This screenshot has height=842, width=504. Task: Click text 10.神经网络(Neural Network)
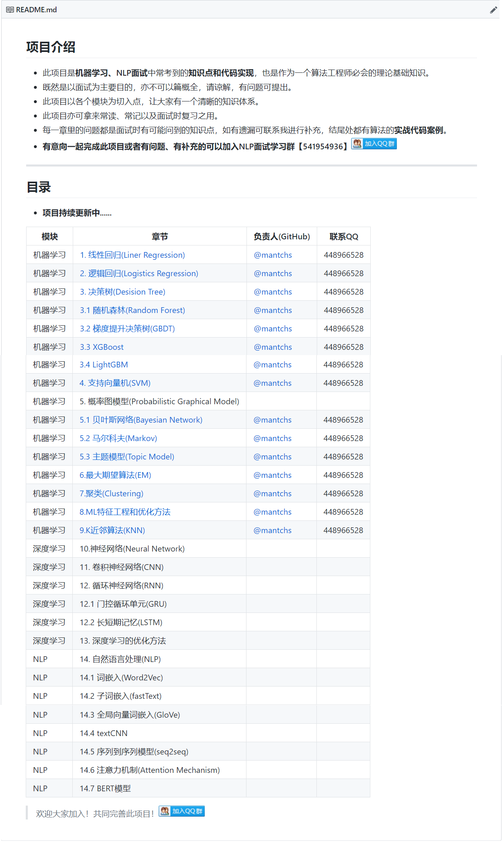point(132,549)
